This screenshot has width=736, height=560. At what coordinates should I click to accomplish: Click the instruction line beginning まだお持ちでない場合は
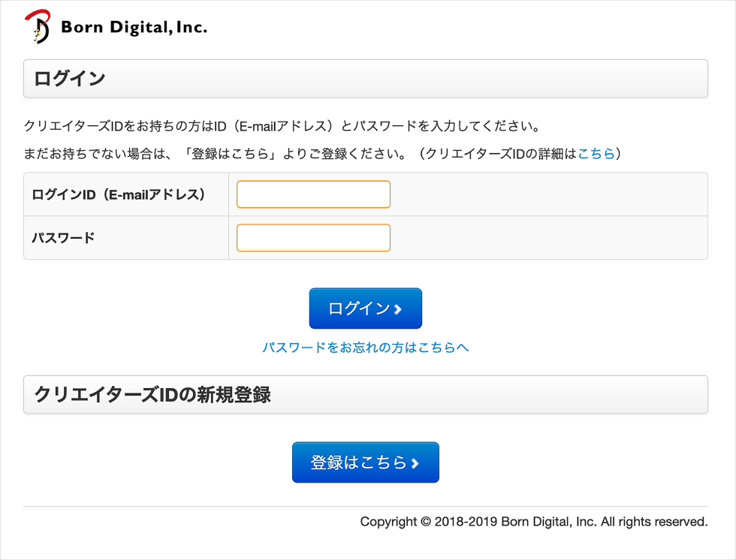322,153
